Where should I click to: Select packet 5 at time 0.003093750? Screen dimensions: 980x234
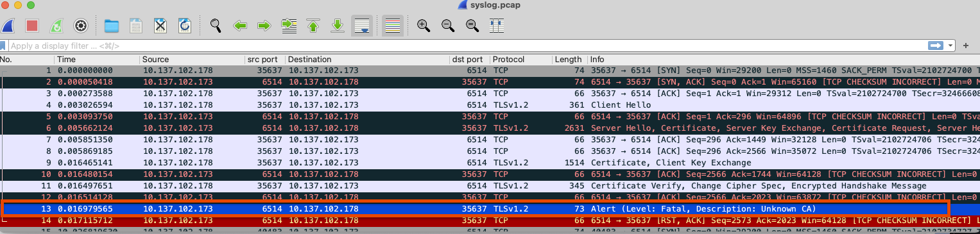[x=490, y=117]
